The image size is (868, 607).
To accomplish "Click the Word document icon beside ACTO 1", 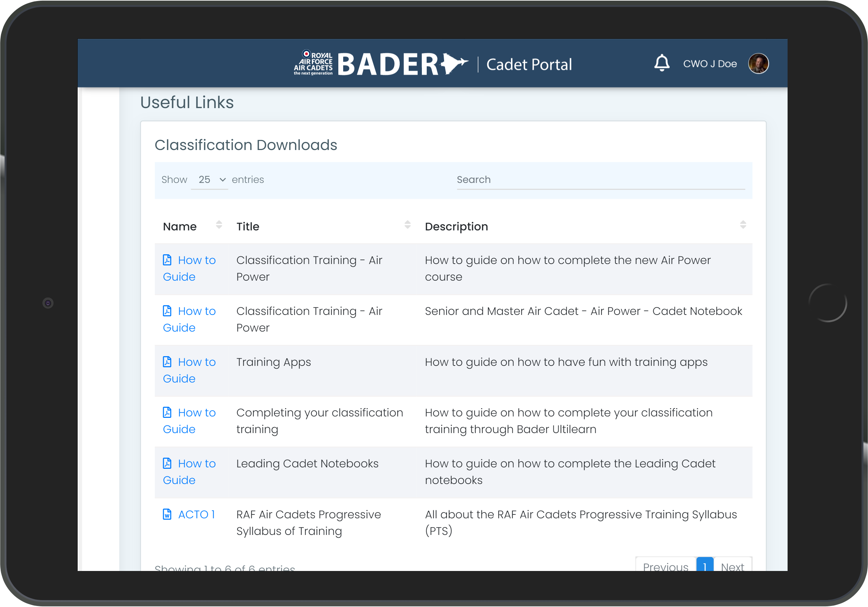I will tap(167, 514).
